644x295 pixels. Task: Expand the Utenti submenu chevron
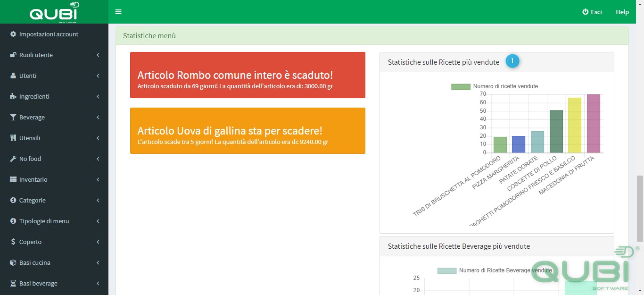pyautogui.click(x=98, y=76)
